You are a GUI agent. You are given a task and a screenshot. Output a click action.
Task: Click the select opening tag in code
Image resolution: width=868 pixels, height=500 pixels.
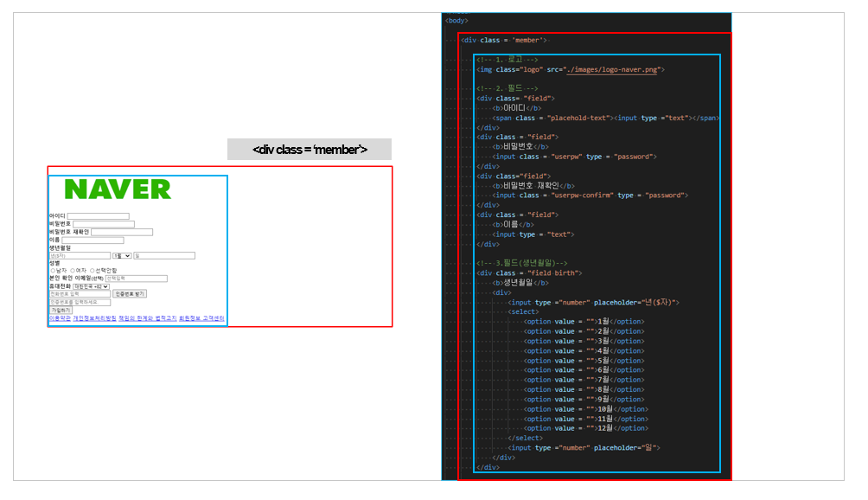[523, 311]
